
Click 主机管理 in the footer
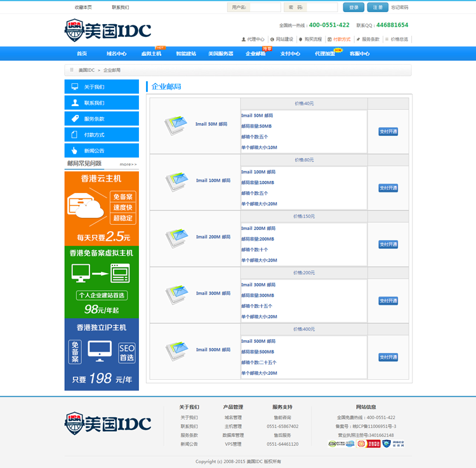pyautogui.click(x=233, y=426)
